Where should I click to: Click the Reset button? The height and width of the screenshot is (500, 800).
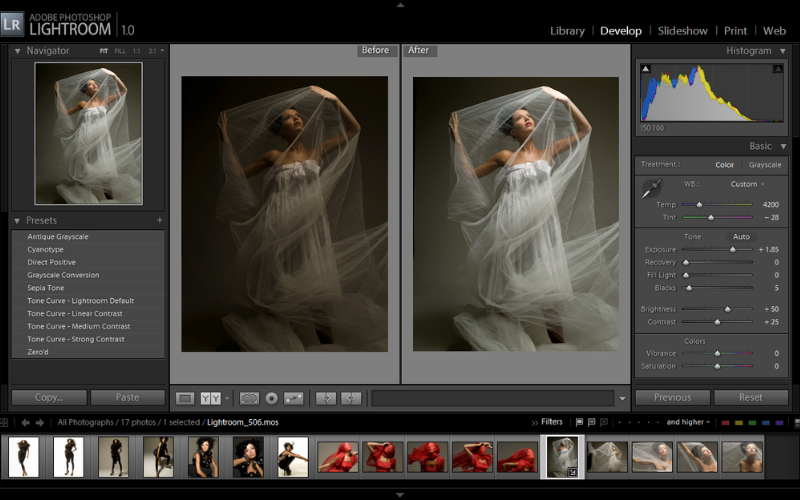pyautogui.click(x=750, y=397)
